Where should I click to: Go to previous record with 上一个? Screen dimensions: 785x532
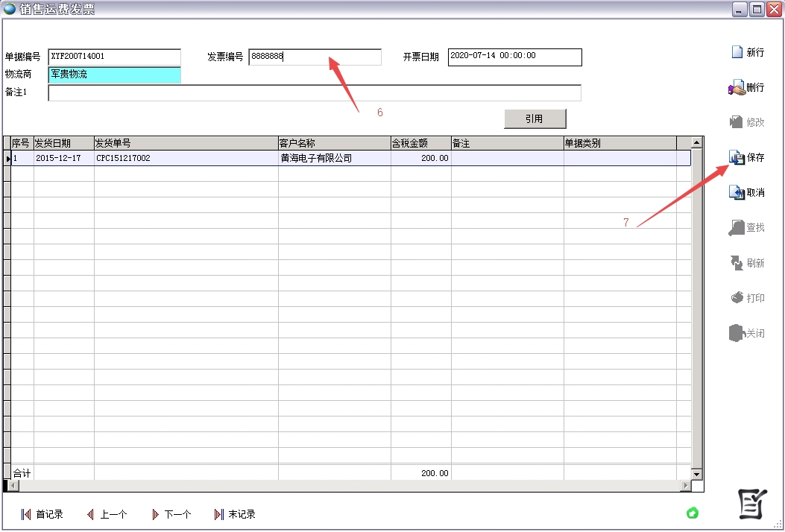click(107, 514)
